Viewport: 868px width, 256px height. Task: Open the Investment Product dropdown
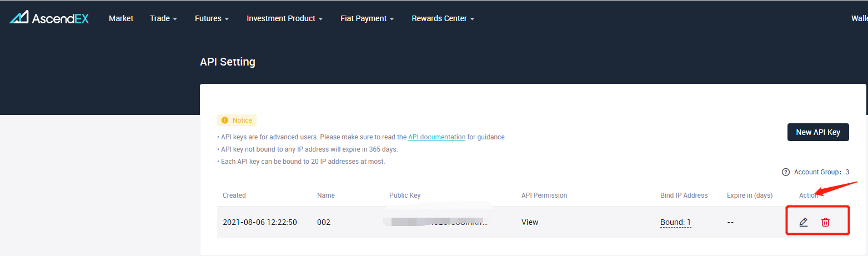284,18
